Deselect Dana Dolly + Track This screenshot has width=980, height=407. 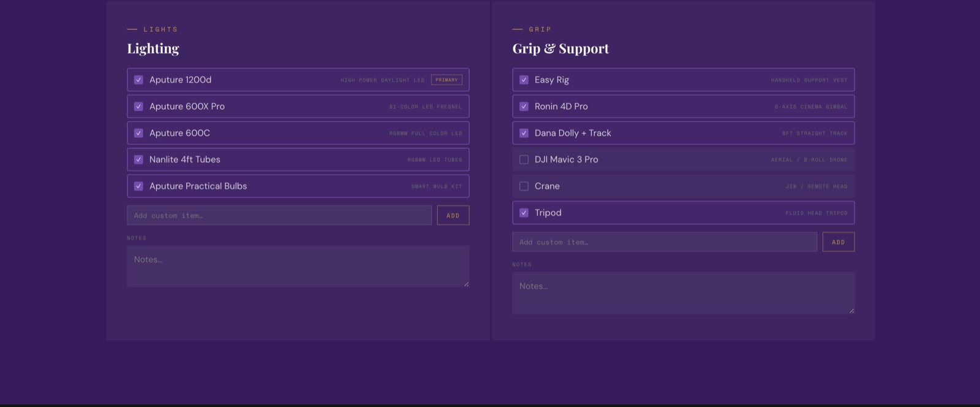pyautogui.click(x=524, y=133)
